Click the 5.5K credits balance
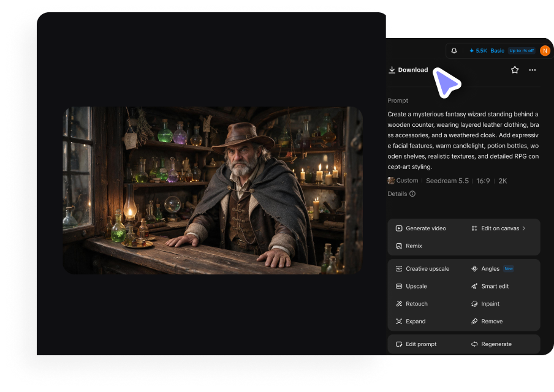554x392 pixels. (x=478, y=50)
